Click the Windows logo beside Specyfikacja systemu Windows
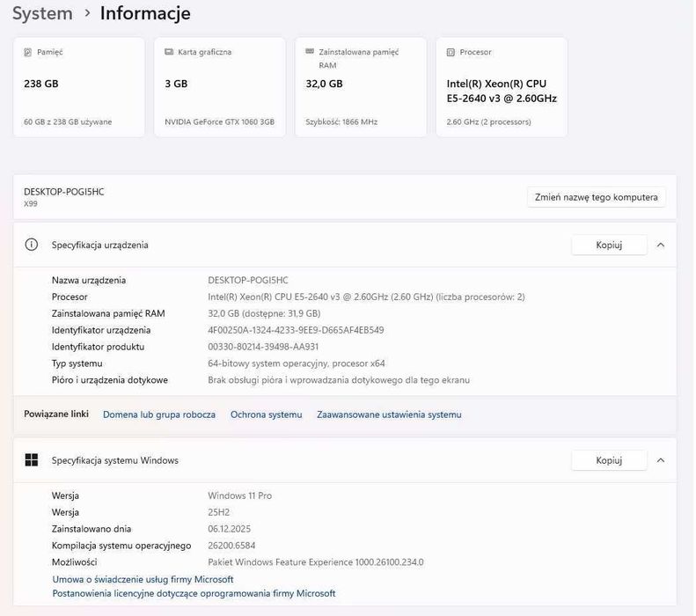 pyautogui.click(x=32, y=460)
